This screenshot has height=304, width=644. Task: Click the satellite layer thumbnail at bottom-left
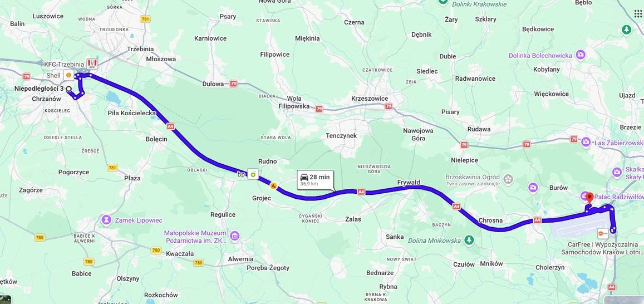(x=6, y=300)
